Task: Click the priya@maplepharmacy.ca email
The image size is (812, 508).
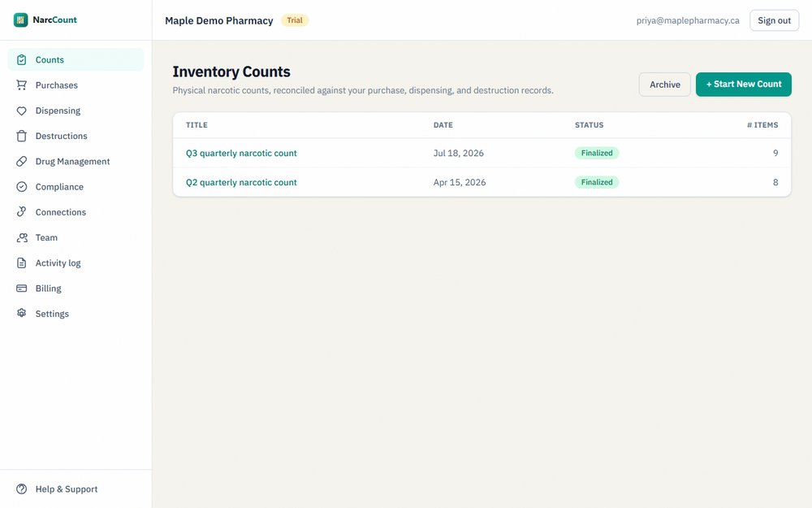Action: 688,21
